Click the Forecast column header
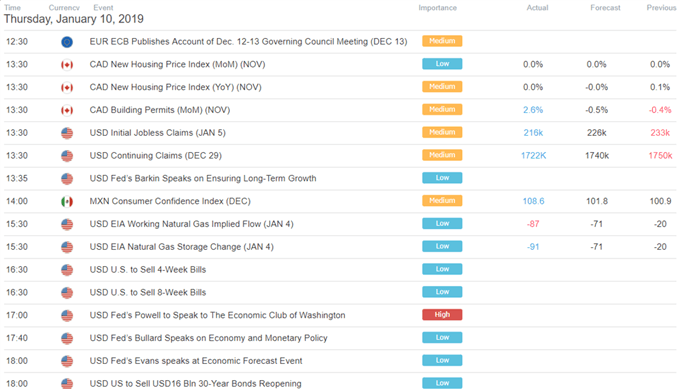680x389 pixels. coord(605,8)
